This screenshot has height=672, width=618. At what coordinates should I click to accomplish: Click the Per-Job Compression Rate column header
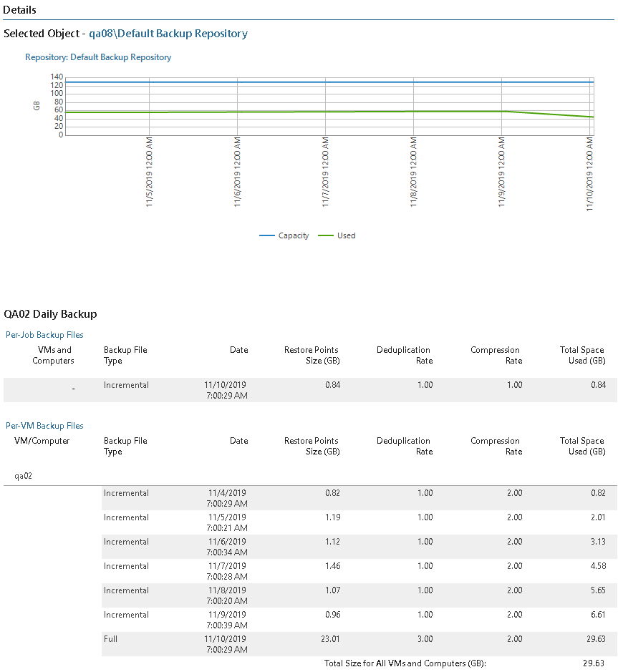(x=495, y=355)
